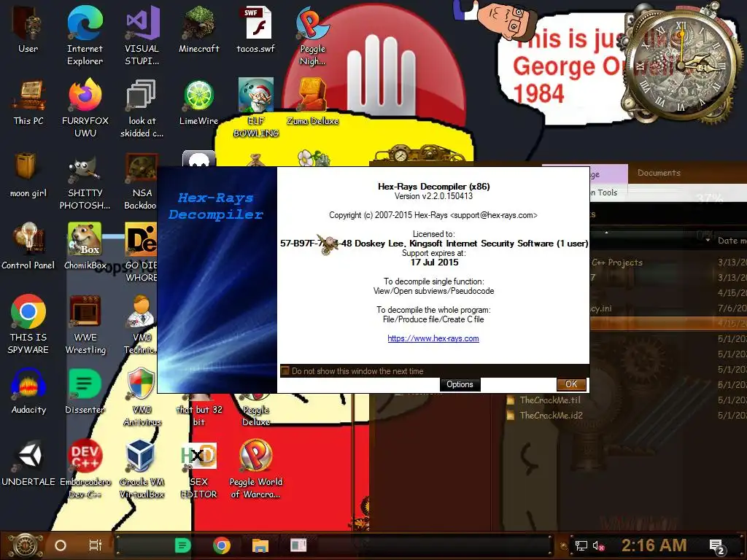Viewport: 747px width, 560px height.
Task: Launch Peggle World of Warcra... icon
Action: [x=256, y=469]
